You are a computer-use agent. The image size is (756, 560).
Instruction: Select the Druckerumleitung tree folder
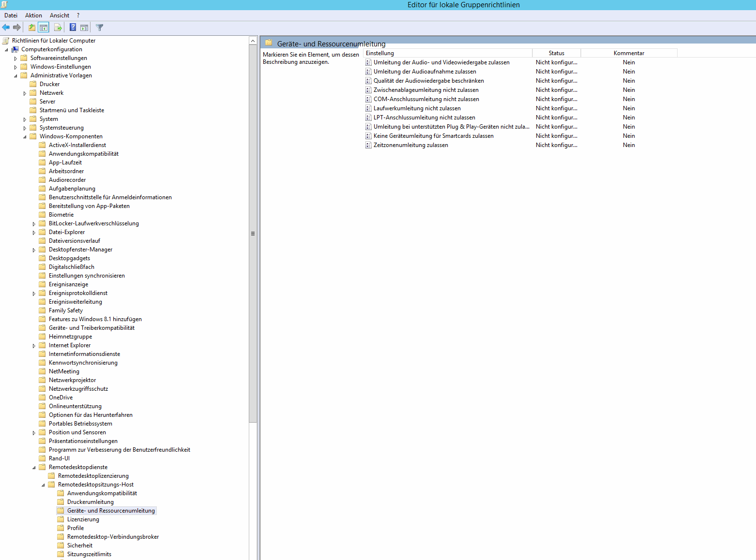tap(91, 502)
